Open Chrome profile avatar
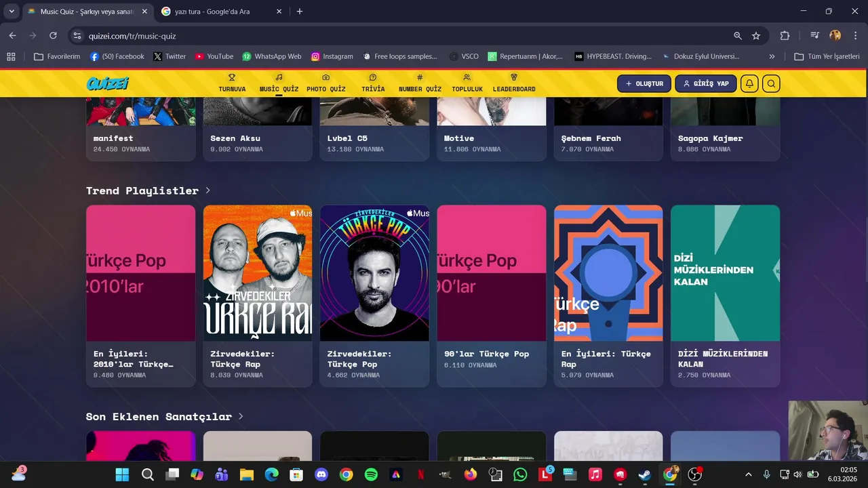Screen dimensions: 868x488 [835, 36]
